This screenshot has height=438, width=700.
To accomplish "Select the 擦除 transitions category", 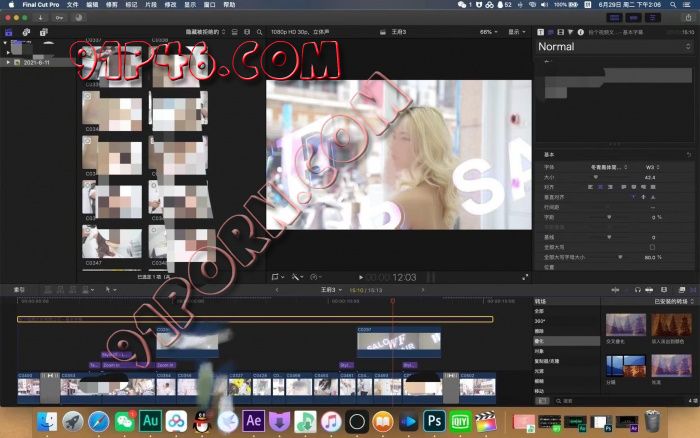I will [x=539, y=331].
